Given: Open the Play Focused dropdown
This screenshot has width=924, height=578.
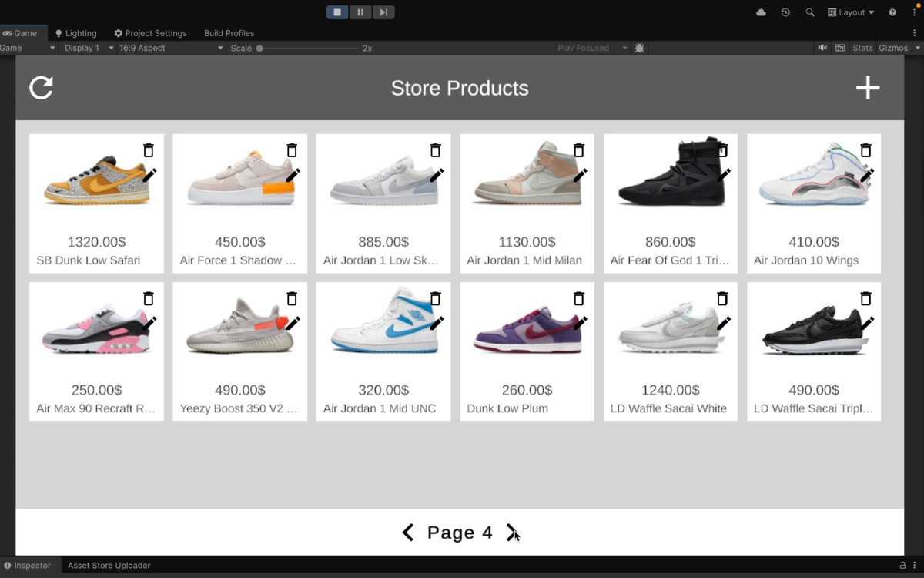Looking at the screenshot, I should pos(592,48).
